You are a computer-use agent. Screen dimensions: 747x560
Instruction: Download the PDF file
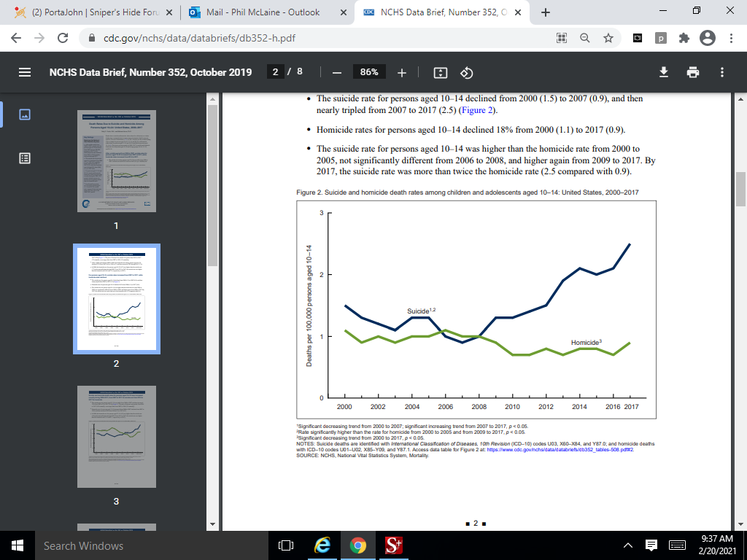pyautogui.click(x=663, y=72)
